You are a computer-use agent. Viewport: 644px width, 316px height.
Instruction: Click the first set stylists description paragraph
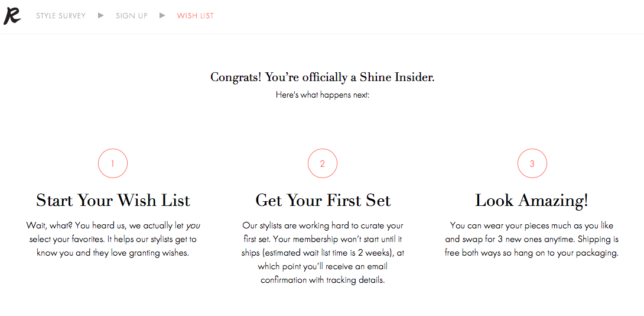(x=323, y=253)
